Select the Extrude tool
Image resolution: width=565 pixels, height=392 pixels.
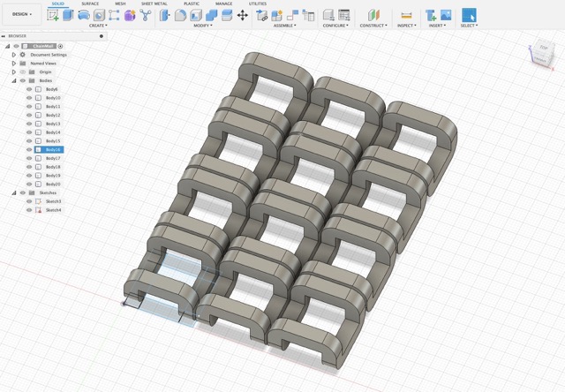[69, 15]
